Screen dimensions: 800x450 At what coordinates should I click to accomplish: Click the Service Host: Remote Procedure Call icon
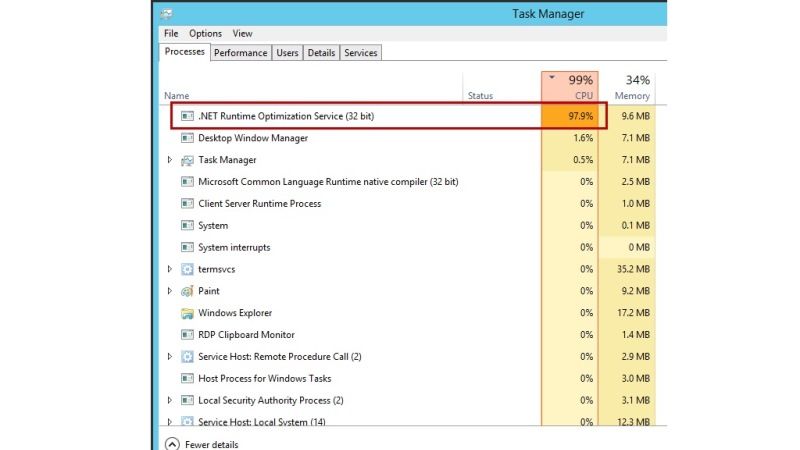(187, 357)
